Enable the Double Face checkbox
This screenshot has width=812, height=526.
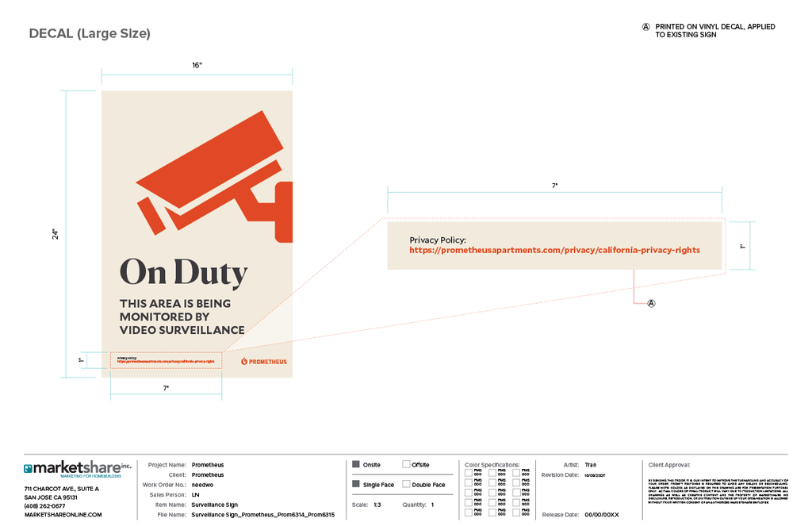click(x=406, y=484)
